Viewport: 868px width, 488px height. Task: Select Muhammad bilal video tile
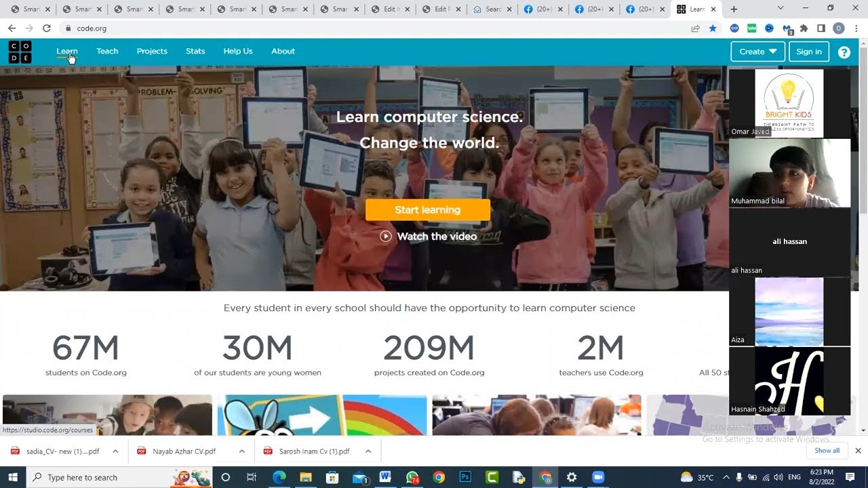click(x=789, y=174)
